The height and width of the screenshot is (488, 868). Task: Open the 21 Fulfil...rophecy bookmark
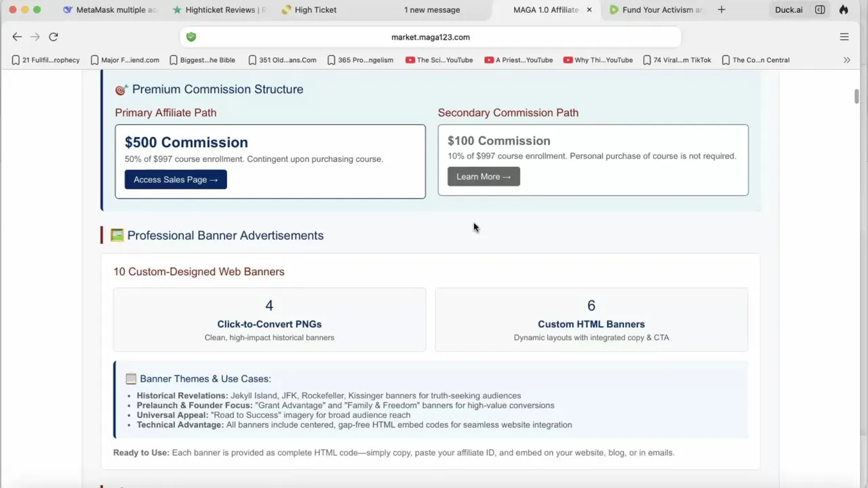[45, 60]
